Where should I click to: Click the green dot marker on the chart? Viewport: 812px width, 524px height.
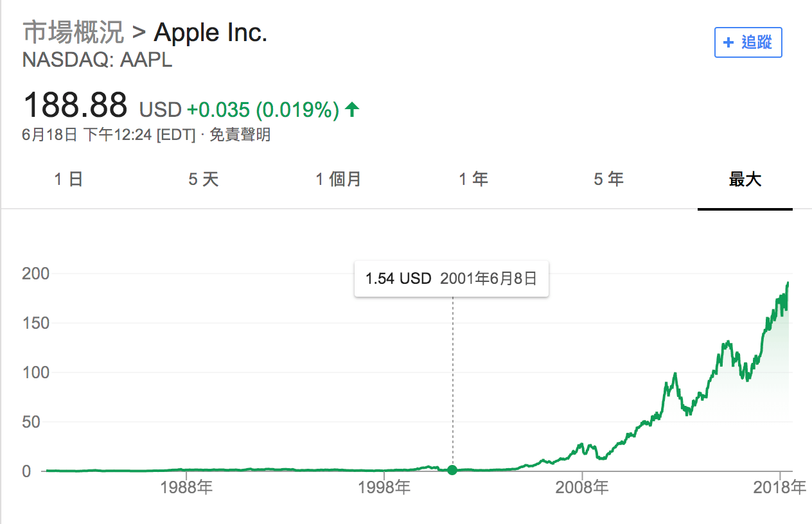[452, 470]
